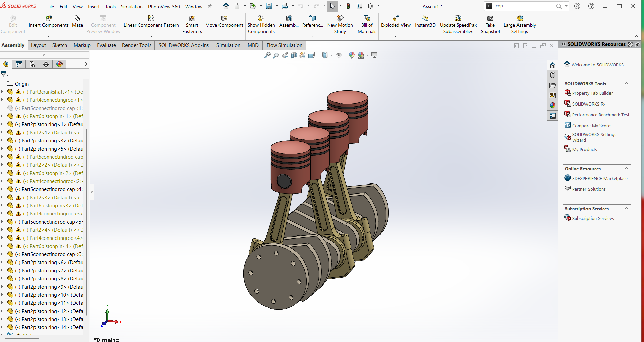Open the ConfigurationManager tab icon

pyautogui.click(x=32, y=64)
